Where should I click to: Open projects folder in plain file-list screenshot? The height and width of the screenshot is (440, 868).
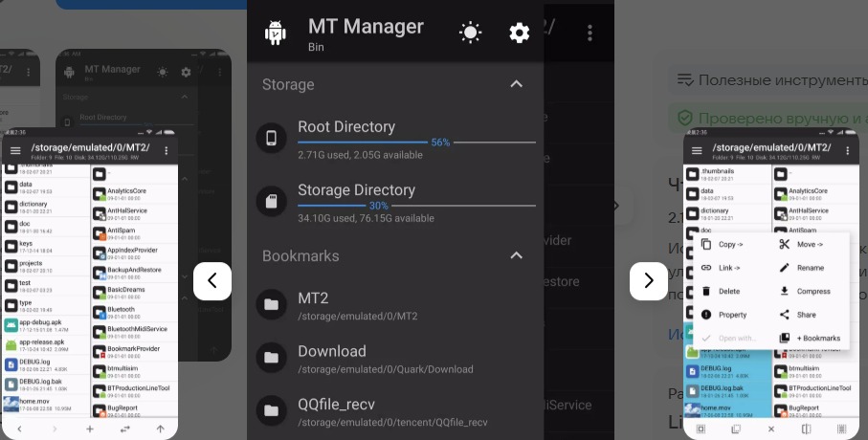[x=46, y=266]
